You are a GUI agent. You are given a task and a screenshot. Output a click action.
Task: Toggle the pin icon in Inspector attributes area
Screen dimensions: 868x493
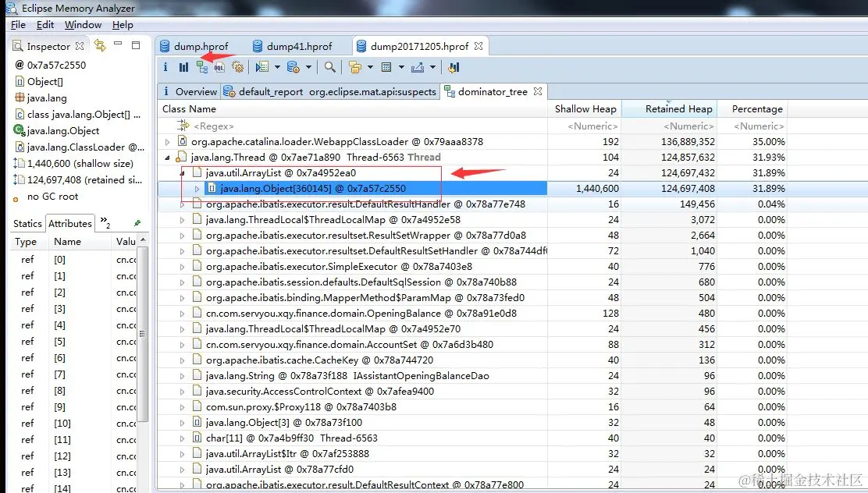tap(137, 223)
